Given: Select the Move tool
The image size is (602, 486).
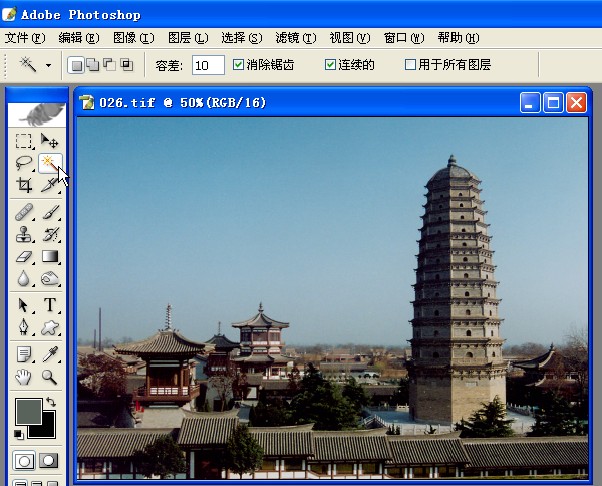Looking at the screenshot, I should 50,141.
